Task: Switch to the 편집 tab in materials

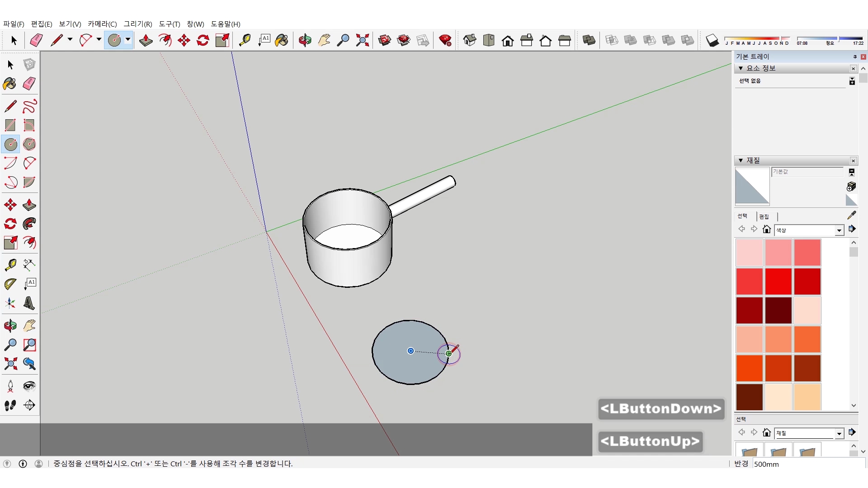Action: (x=764, y=217)
